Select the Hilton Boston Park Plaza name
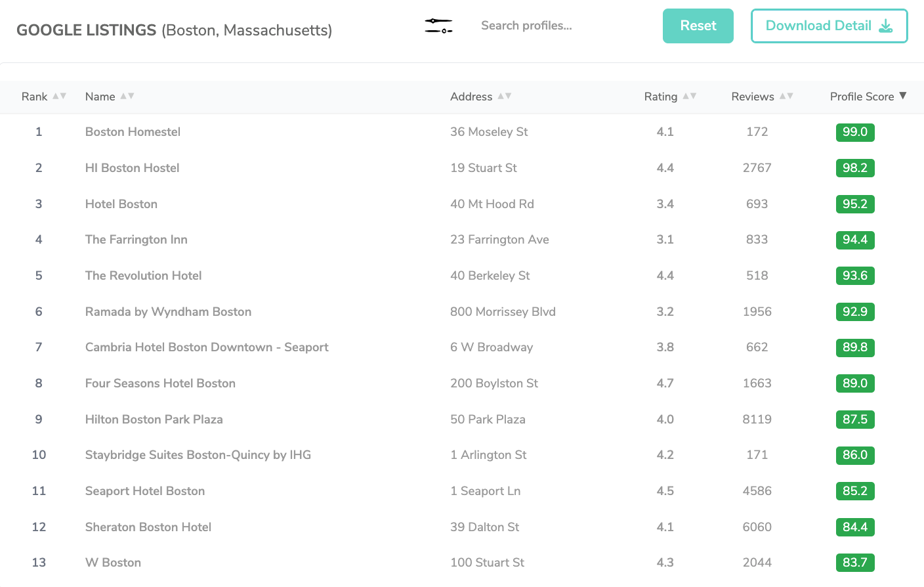Image resolution: width=924 pixels, height=587 pixels. point(154,420)
